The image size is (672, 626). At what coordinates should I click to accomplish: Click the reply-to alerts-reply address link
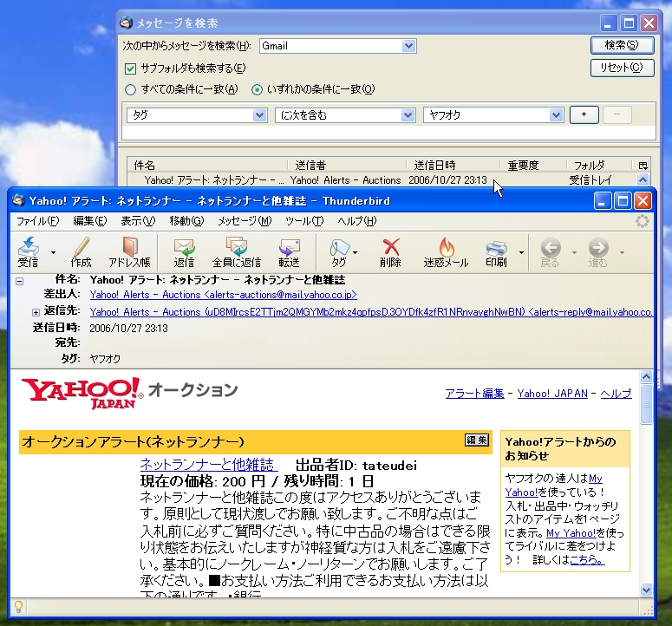(x=371, y=312)
